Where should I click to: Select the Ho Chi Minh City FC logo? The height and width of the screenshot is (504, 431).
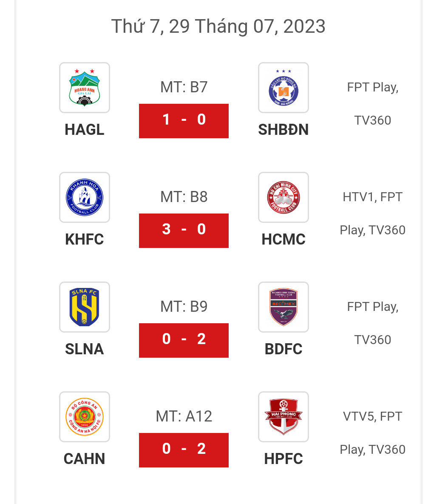coord(283,197)
